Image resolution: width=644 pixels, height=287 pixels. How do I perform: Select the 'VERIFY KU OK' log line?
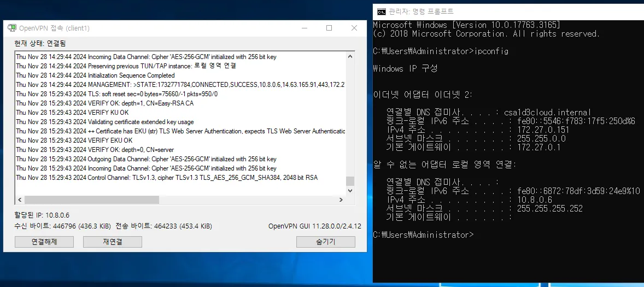[x=72, y=113]
